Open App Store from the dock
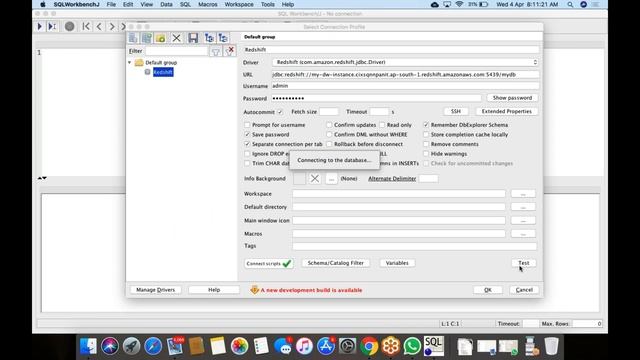 coord(326,346)
